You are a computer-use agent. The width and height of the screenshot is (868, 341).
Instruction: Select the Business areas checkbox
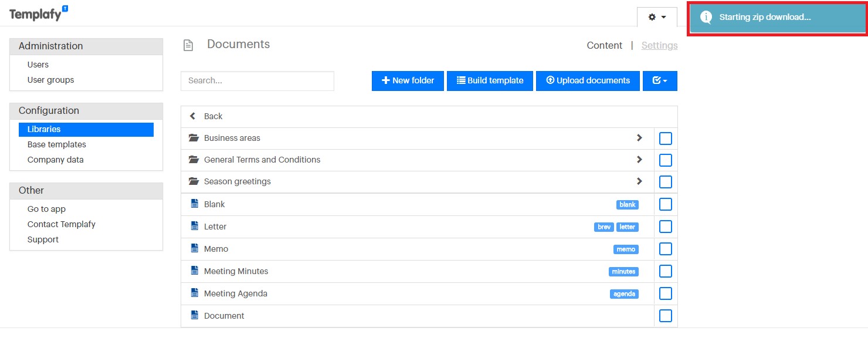pos(666,139)
